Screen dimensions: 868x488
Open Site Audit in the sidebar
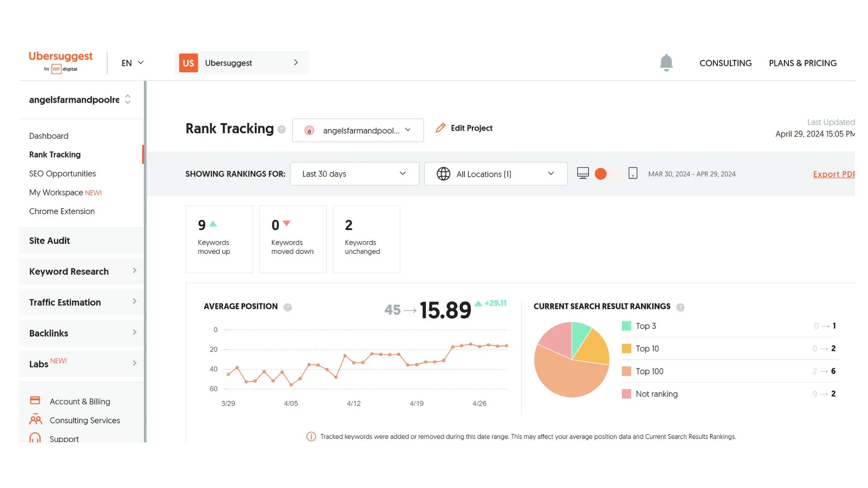(x=81, y=241)
